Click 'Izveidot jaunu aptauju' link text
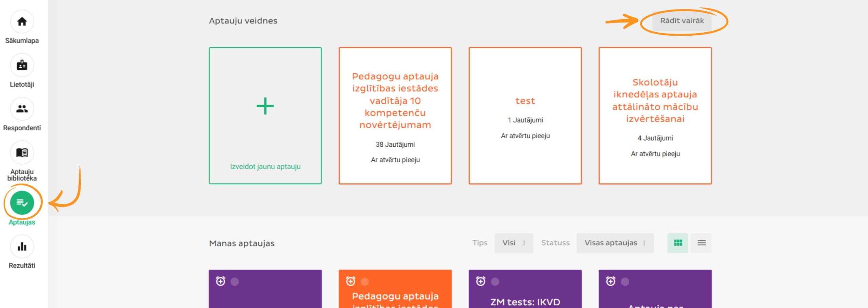868x308 pixels. pyautogui.click(x=265, y=166)
